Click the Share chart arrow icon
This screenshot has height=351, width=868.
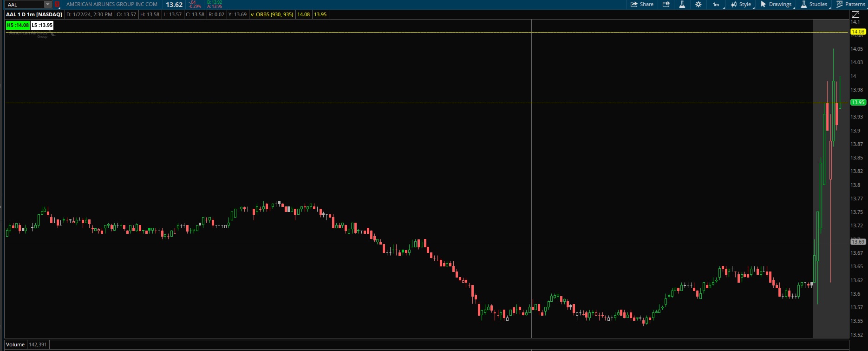coord(634,4)
